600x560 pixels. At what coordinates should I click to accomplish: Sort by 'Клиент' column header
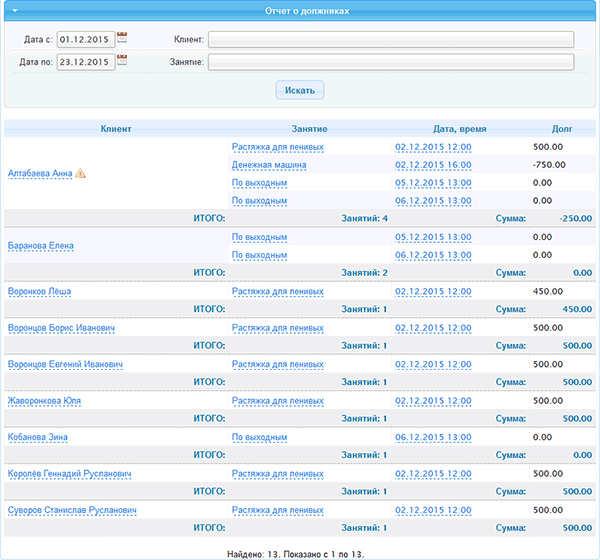click(116, 129)
